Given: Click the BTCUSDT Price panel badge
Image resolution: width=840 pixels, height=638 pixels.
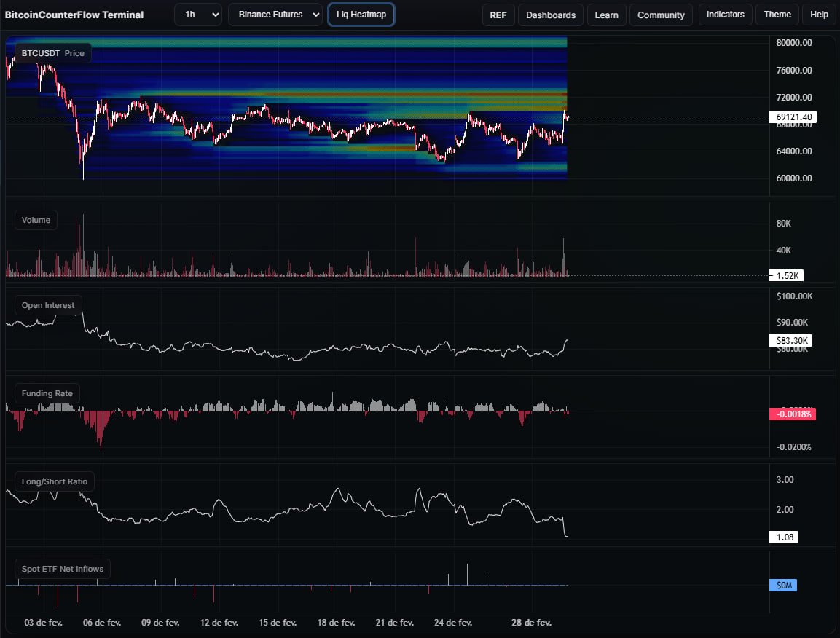Looking at the screenshot, I should click(52, 52).
